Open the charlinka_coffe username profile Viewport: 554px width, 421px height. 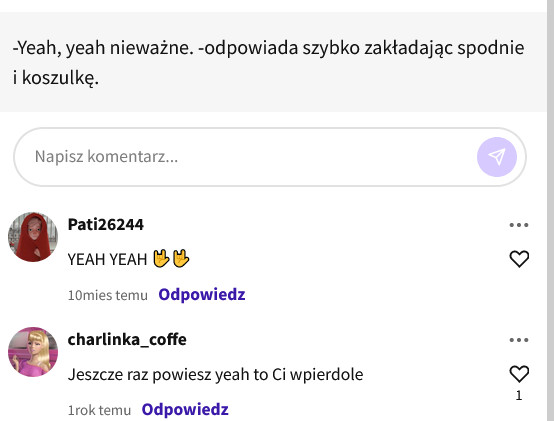[x=127, y=339]
